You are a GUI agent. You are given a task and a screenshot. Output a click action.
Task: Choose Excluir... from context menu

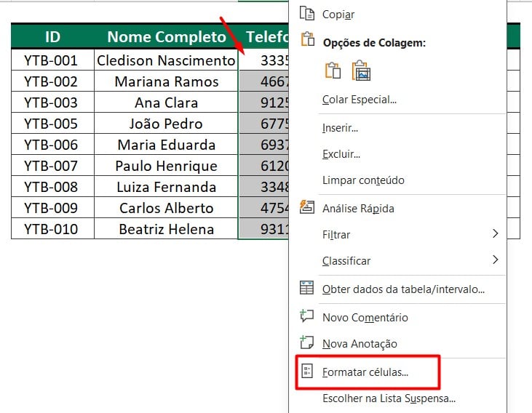point(397,154)
